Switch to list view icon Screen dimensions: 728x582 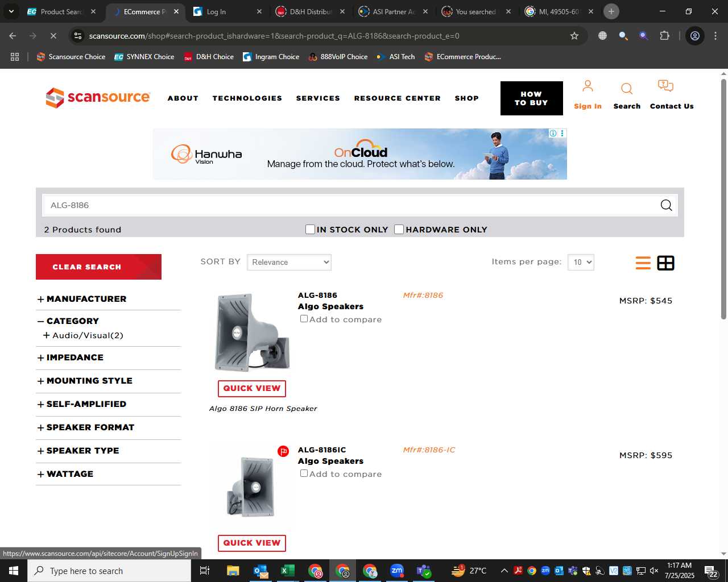643,263
